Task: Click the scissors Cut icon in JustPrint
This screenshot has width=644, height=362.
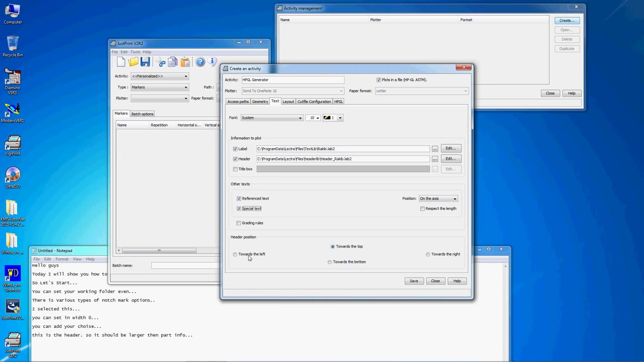Action: (x=161, y=62)
